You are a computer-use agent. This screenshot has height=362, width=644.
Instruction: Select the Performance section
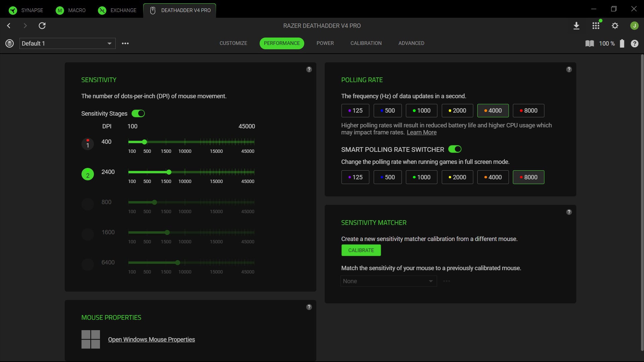click(282, 43)
